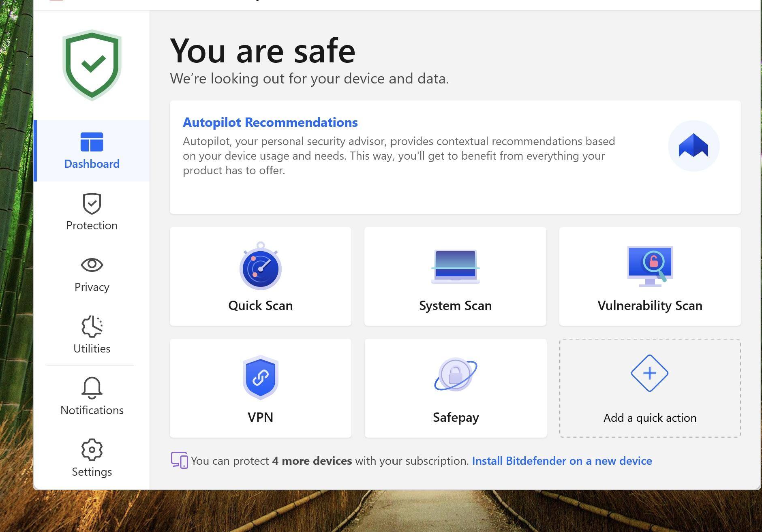Click the Autopilot Recommendations heading
The width and height of the screenshot is (762, 532).
click(x=270, y=122)
